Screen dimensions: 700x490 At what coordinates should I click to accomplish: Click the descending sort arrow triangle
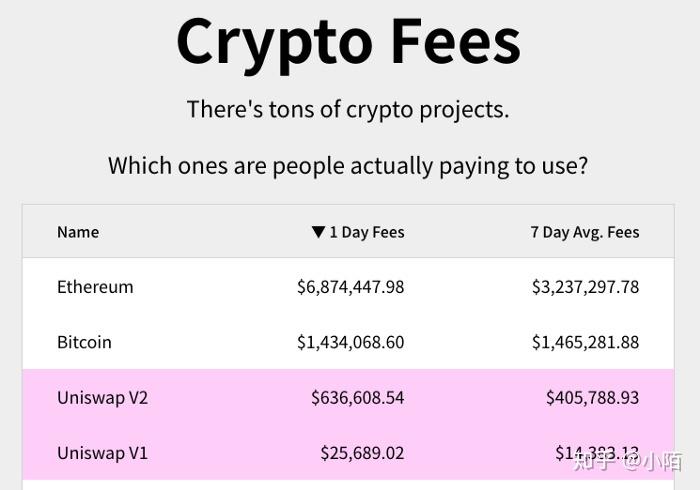pos(318,232)
